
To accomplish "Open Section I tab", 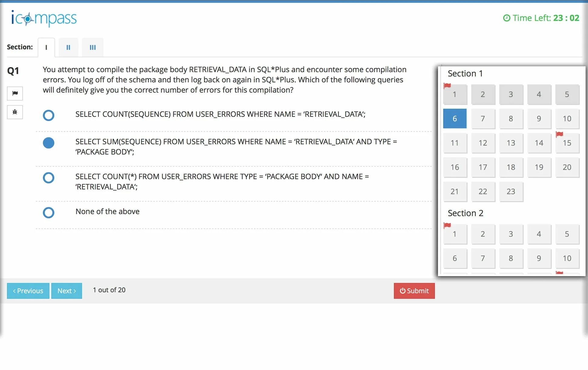I will 46,47.
